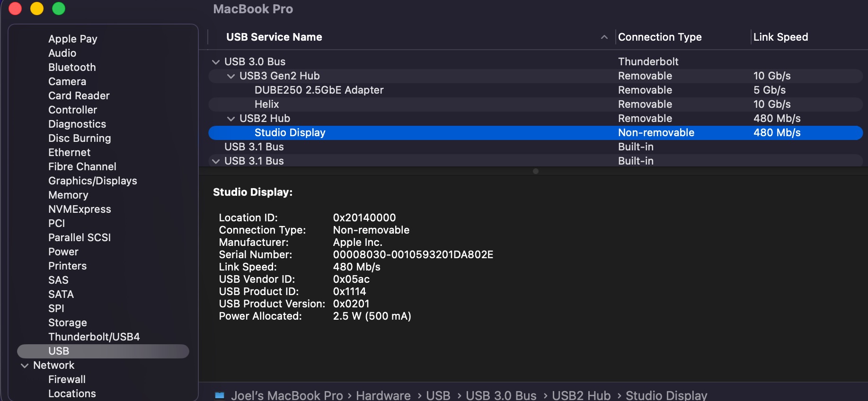Grab the split pane divider dot handle
The width and height of the screenshot is (868, 401).
pos(535,171)
